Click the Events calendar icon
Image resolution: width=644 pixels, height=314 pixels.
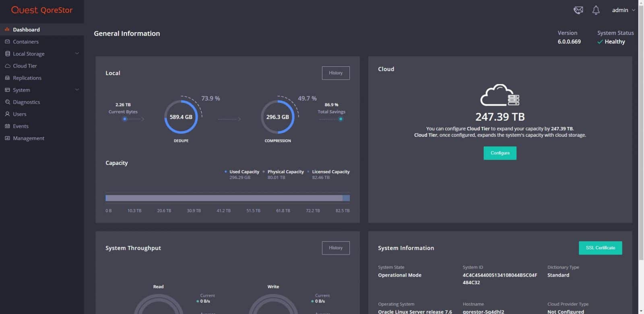click(x=7, y=126)
